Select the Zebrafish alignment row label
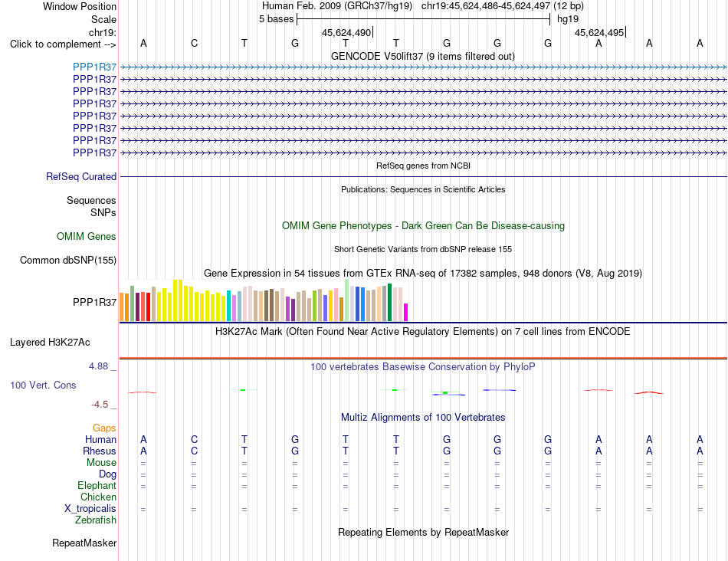 click(x=96, y=520)
